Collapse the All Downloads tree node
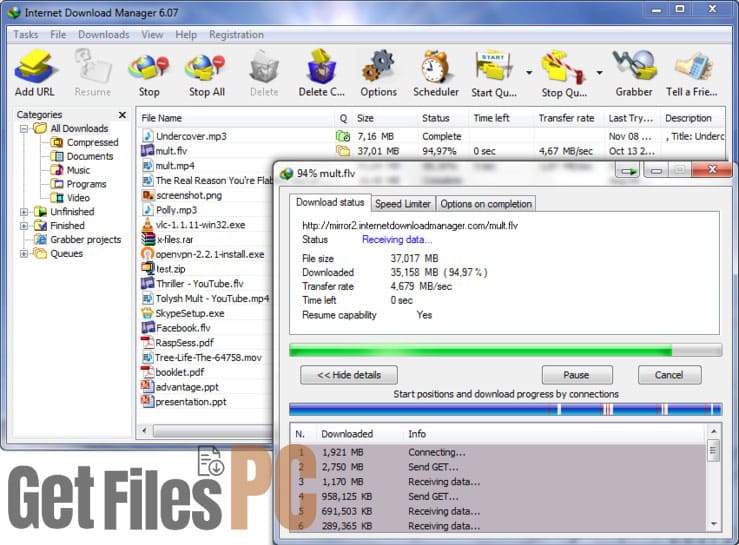This screenshot has width=739, height=545. coord(24,128)
